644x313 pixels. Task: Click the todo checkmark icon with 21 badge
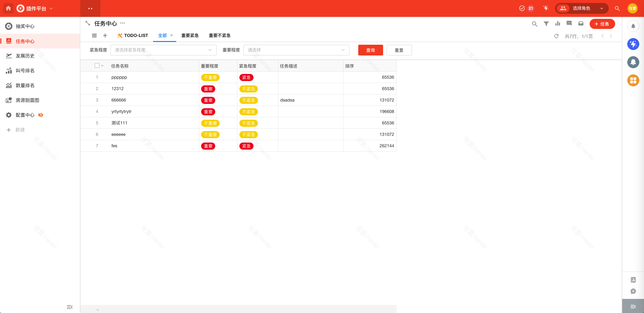522,8
